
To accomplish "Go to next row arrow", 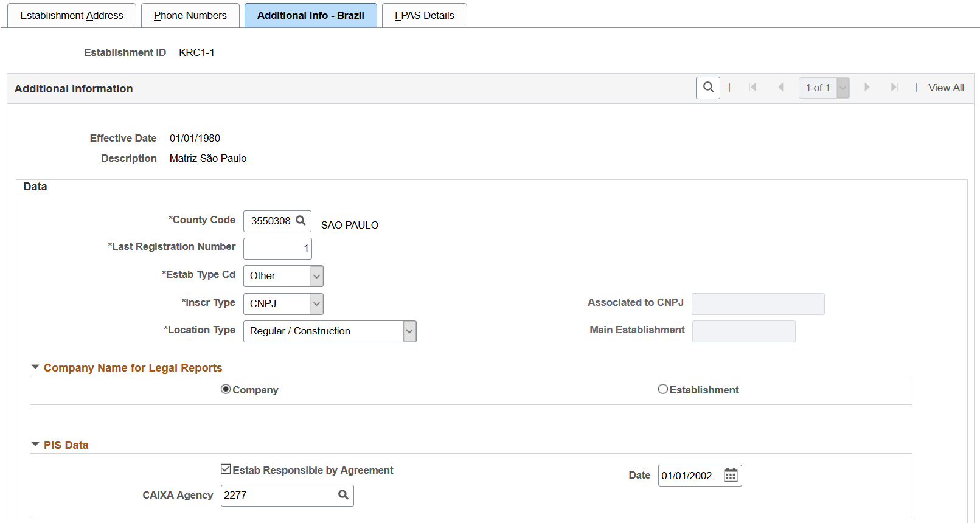I will click(867, 88).
